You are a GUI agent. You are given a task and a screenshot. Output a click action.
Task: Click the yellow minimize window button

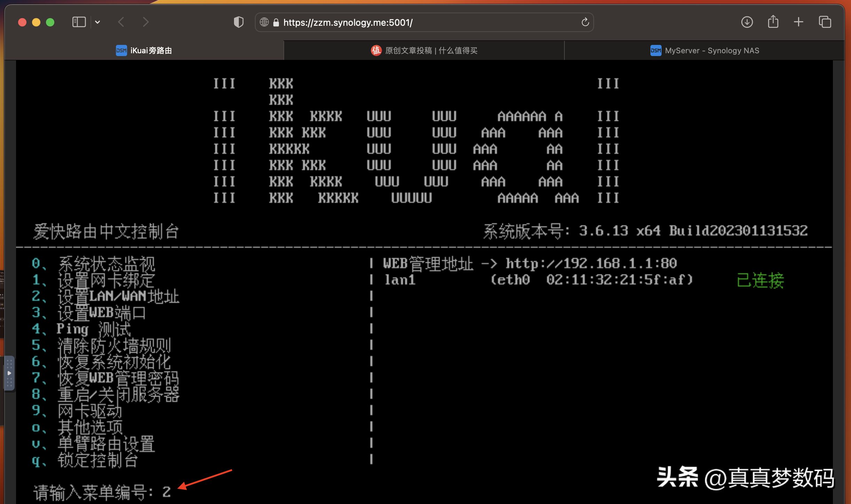click(x=36, y=22)
